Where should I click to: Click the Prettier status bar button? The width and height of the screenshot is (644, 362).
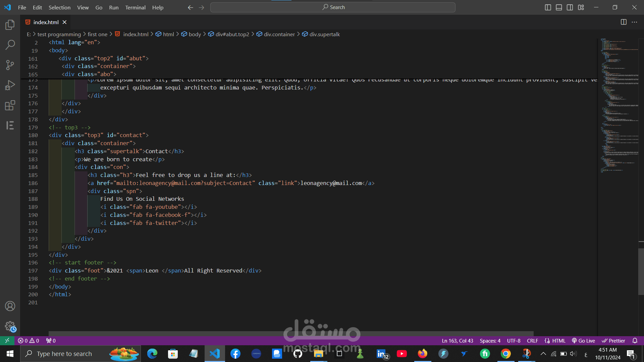point(613,341)
